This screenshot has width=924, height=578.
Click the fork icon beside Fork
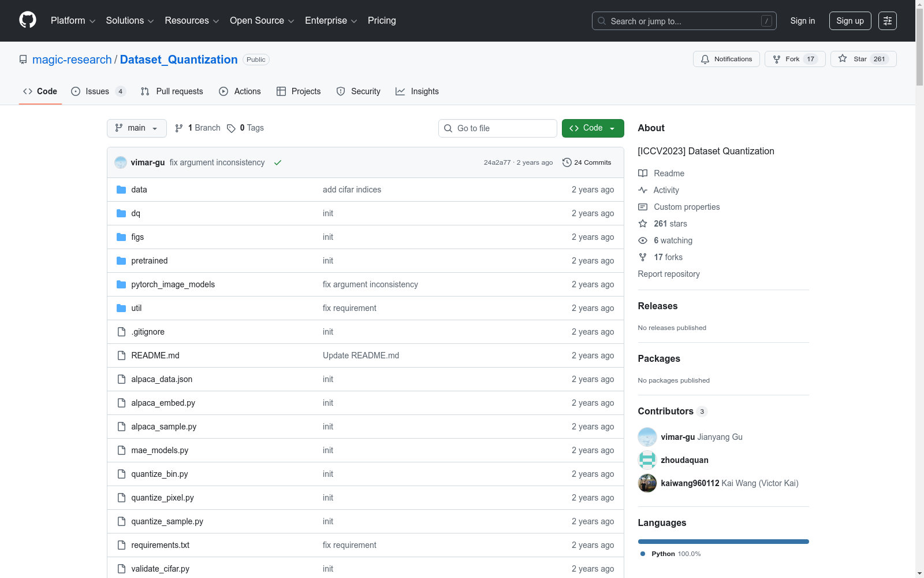coord(777,59)
